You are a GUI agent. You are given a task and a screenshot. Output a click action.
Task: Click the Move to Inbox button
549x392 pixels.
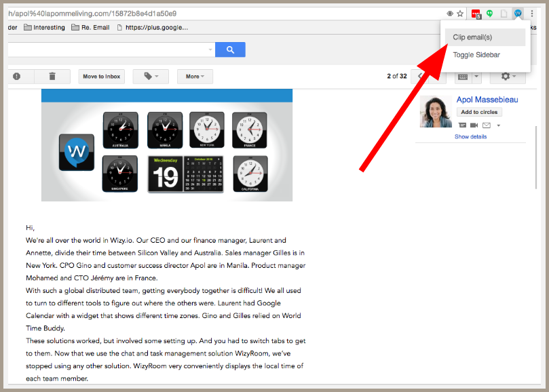pyautogui.click(x=102, y=77)
